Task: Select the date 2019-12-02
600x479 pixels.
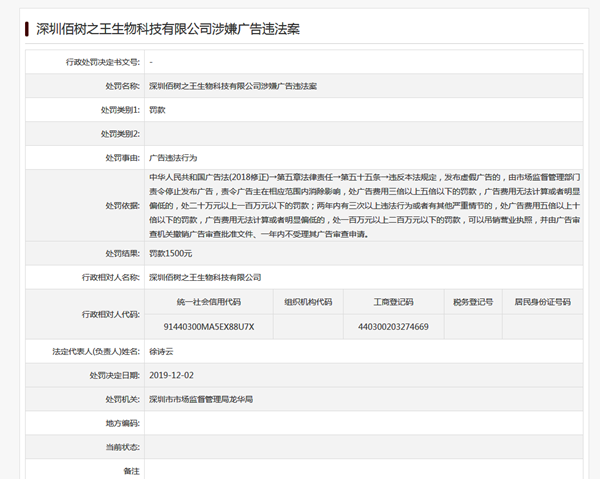Action: tap(171, 375)
